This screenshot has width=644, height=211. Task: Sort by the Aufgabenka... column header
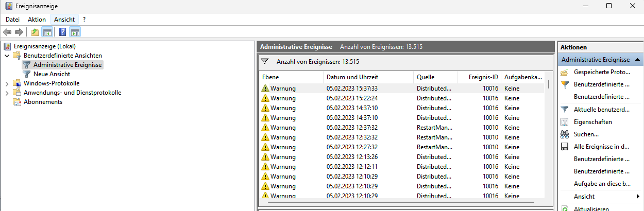(523, 77)
